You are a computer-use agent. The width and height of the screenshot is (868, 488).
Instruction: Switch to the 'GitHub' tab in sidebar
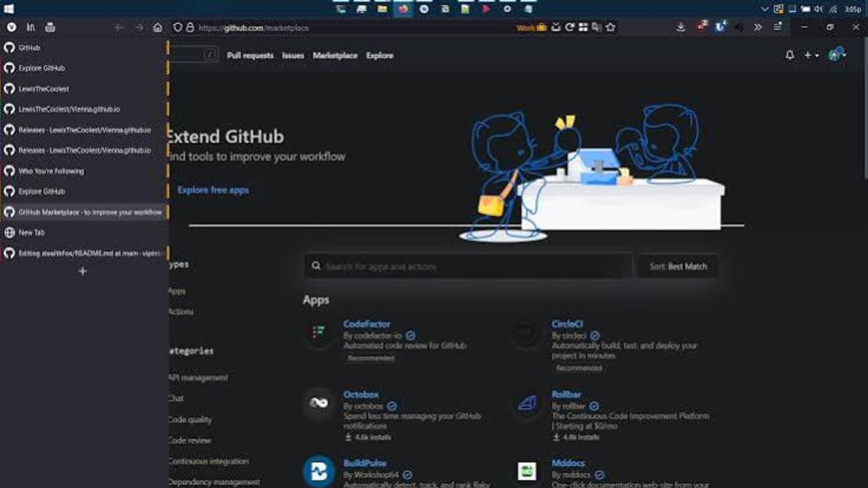tap(85, 48)
